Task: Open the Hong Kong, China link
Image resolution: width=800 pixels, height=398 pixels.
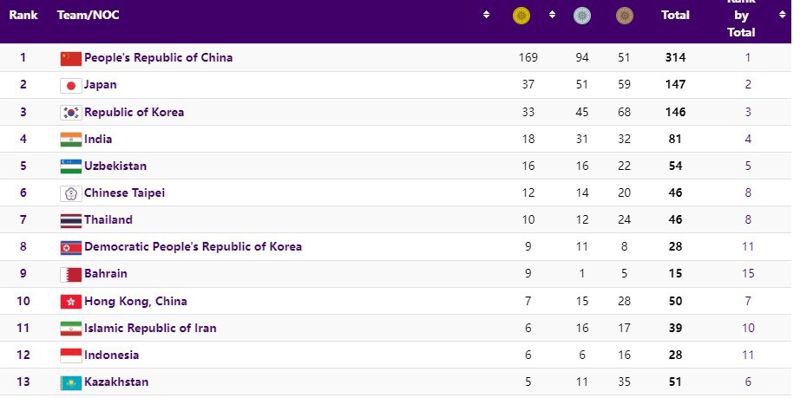Action: click(x=136, y=301)
